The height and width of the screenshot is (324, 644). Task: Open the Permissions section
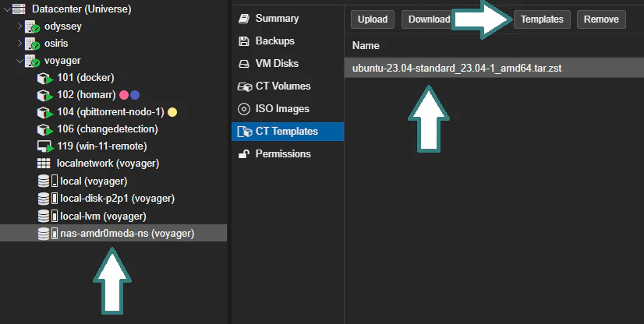click(x=274, y=153)
